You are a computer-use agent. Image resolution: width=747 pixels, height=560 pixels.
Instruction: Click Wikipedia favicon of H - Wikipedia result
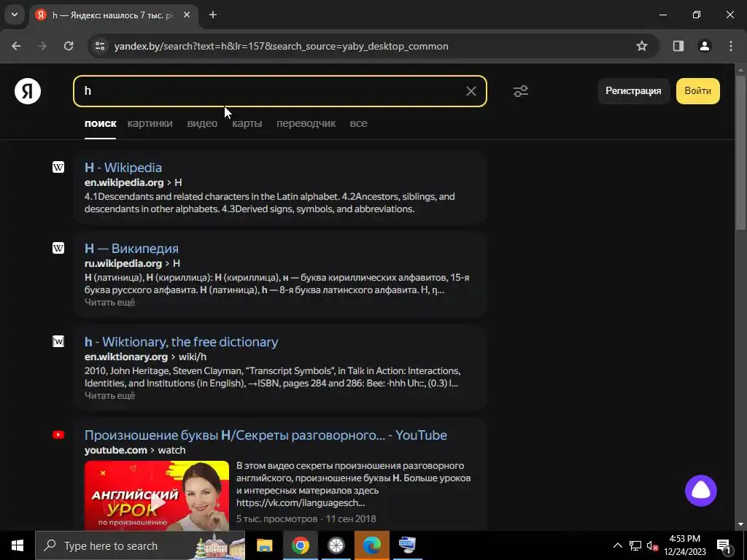[x=58, y=167]
